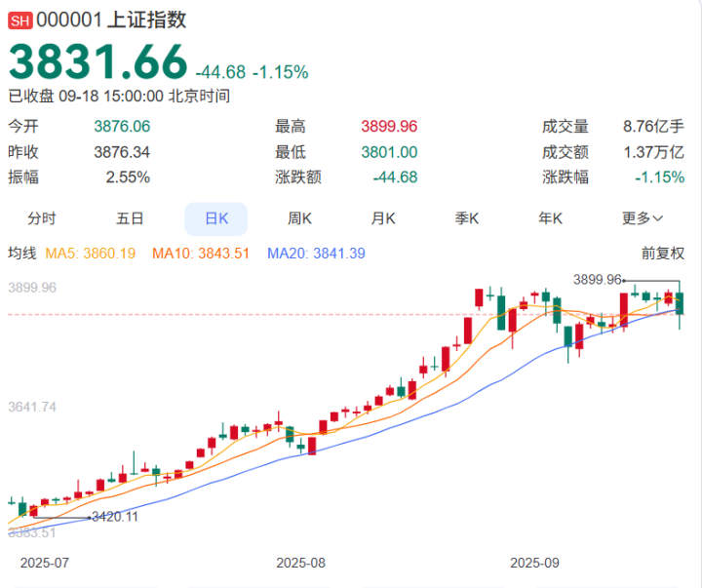Click the 3641.74 price axis label
The width and height of the screenshot is (702, 588).
click(x=32, y=407)
